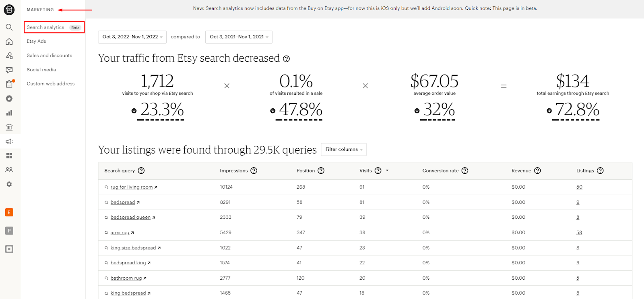Open orders clipboard icon with notification dot

(x=9, y=84)
